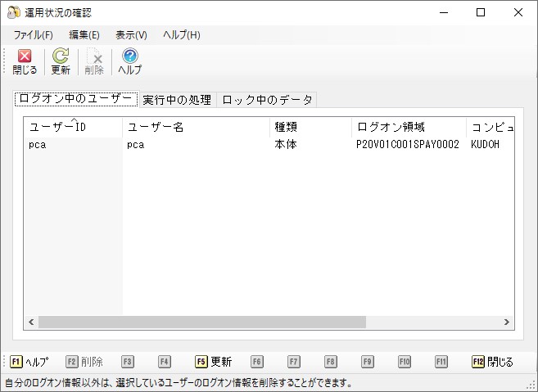Click the F2 削除 function key button
Viewport: 538px width, 392px height.
84,362
